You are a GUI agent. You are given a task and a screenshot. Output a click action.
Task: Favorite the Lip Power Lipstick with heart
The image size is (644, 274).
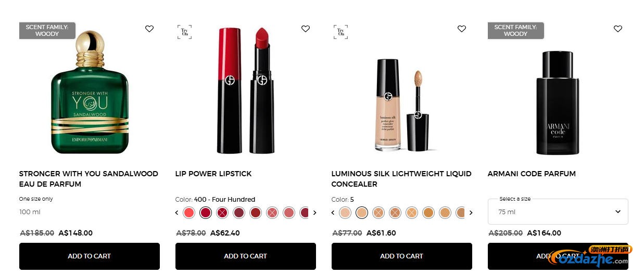(306, 29)
